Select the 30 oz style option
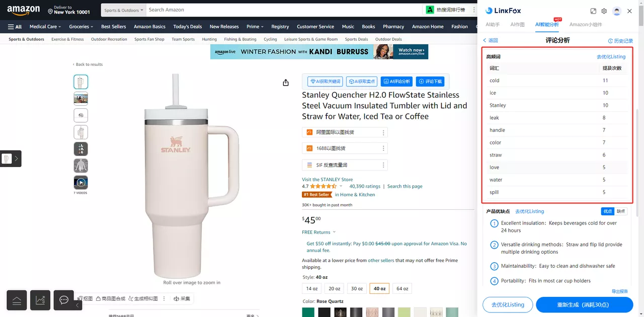The image size is (644, 317). click(x=357, y=288)
